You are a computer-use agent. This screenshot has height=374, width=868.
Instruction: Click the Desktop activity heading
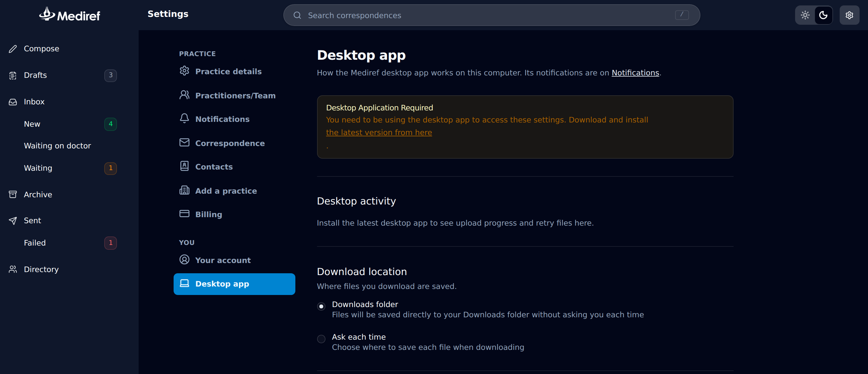(x=356, y=201)
